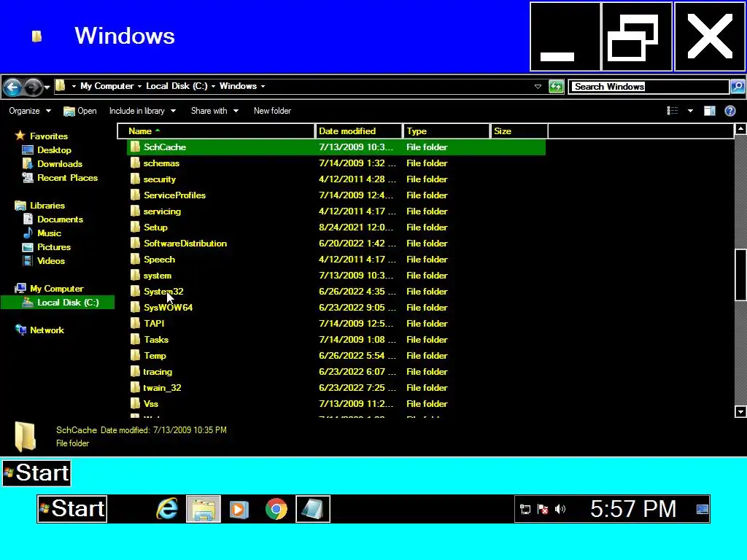The image size is (747, 560).
Task: Click the volume speaker tray icon
Action: [560, 510]
